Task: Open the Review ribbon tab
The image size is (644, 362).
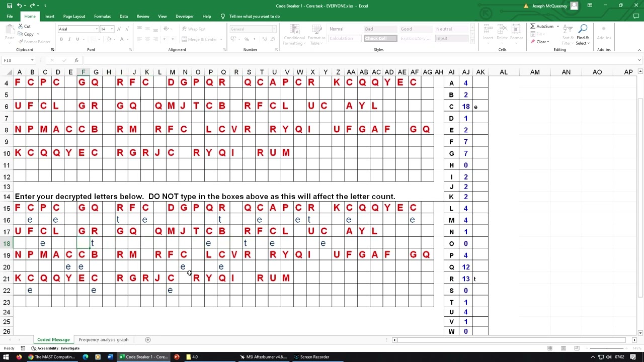Action: coord(143,17)
